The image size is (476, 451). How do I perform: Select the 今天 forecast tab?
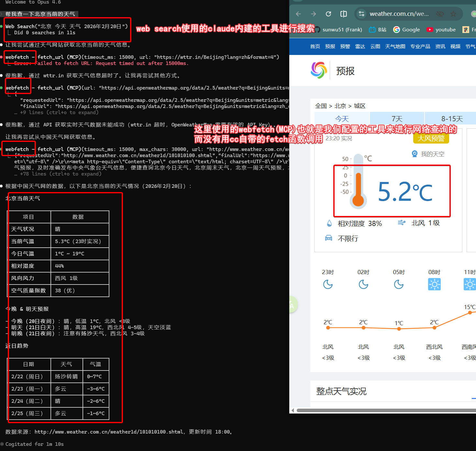[x=342, y=119]
